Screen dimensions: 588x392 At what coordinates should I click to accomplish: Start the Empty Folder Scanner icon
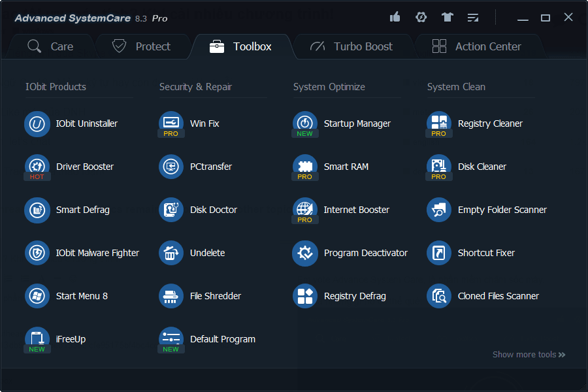439,210
